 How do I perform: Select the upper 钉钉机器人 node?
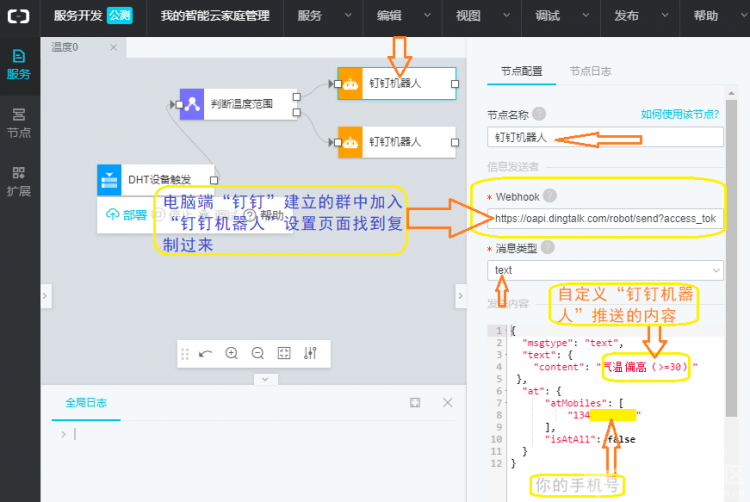click(x=397, y=84)
